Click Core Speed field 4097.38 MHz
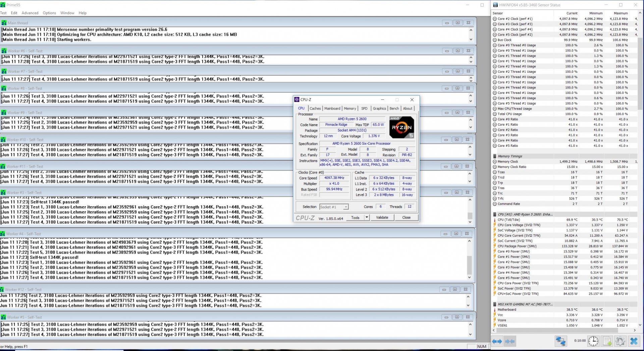The width and height of the screenshot is (644, 351). tap(334, 178)
